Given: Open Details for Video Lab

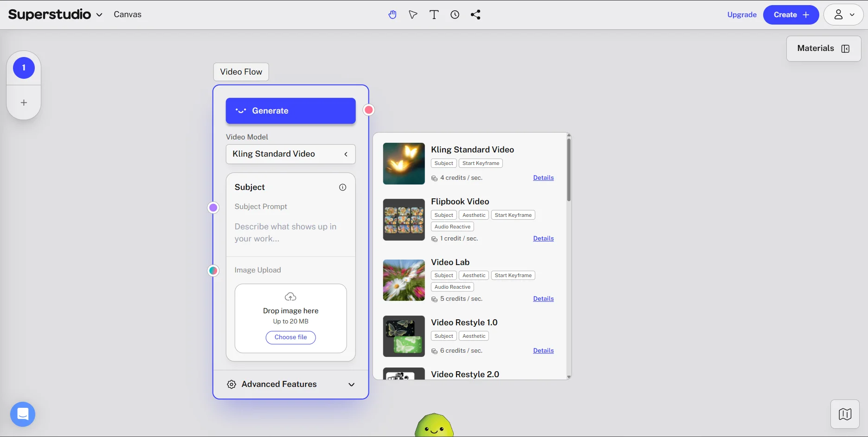Looking at the screenshot, I should (543, 299).
